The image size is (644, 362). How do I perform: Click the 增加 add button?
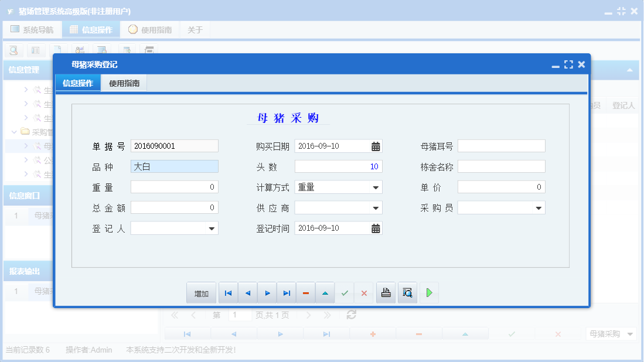[201, 292]
